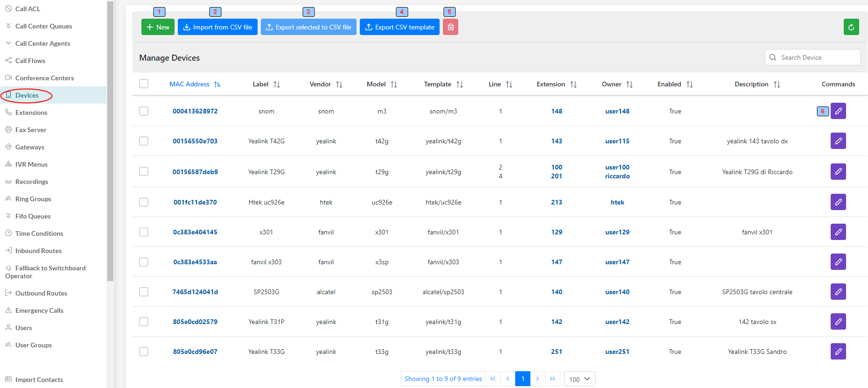This screenshot has height=388, width=868.
Task: Edit device 7465d124041d using pencil icon
Action: (838, 292)
